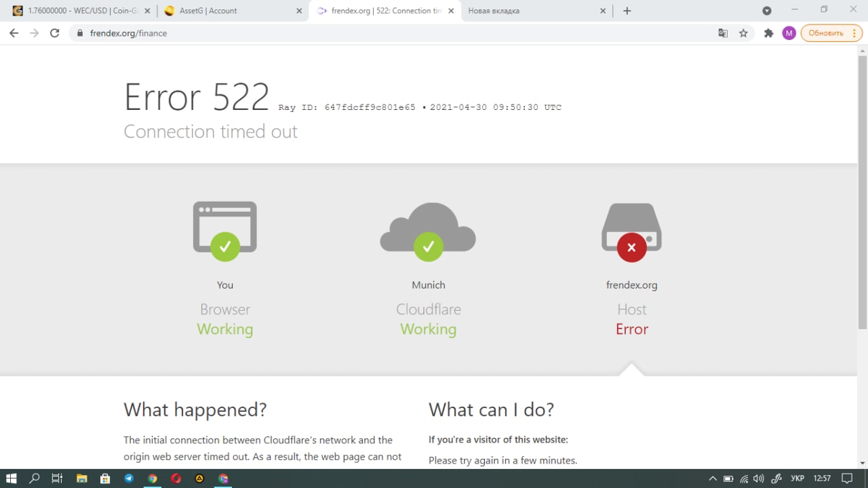Go back to the previous page
Image resolution: width=868 pixels, height=488 pixels.
tap(14, 33)
